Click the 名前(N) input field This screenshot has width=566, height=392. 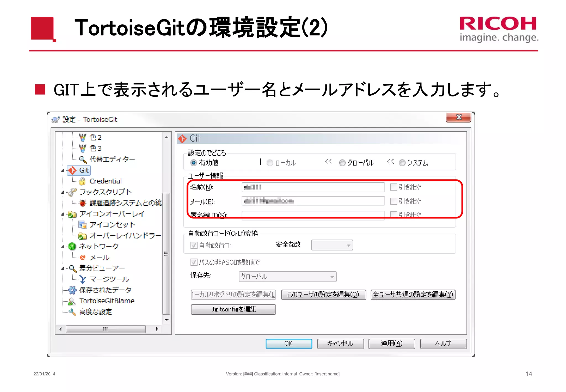(313, 187)
